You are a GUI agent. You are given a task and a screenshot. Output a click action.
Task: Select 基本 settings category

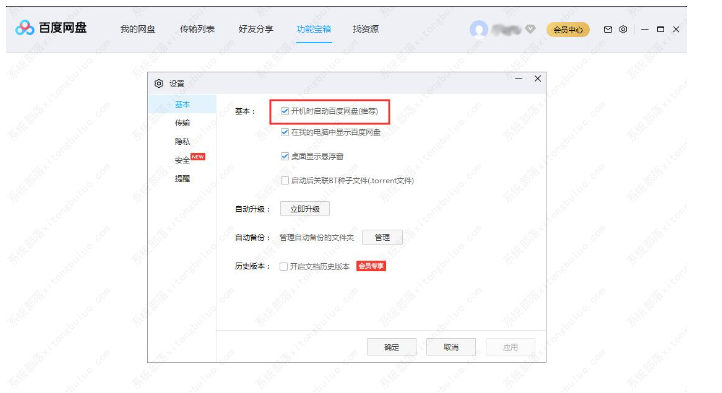[x=182, y=104]
